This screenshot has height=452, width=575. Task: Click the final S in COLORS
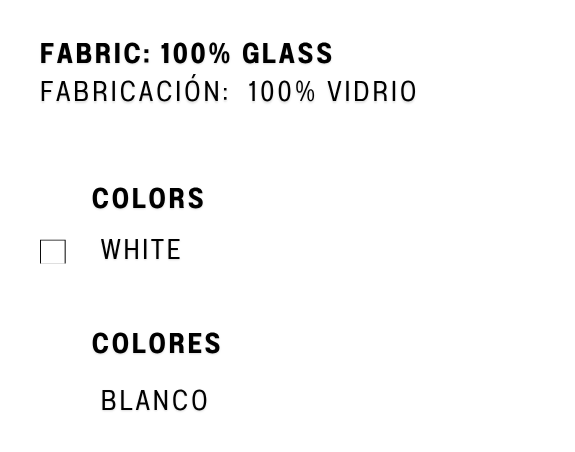[197, 198]
